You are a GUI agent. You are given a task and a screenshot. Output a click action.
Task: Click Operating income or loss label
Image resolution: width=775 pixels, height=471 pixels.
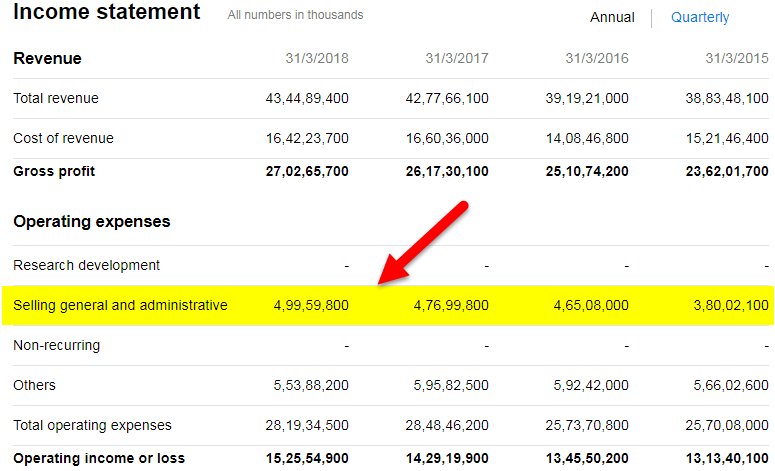click(x=99, y=458)
